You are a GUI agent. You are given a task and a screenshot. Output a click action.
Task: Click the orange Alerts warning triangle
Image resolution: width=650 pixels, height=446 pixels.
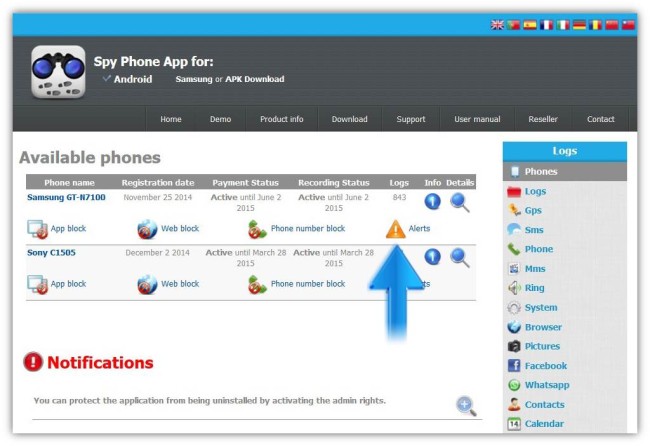click(395, 229)
